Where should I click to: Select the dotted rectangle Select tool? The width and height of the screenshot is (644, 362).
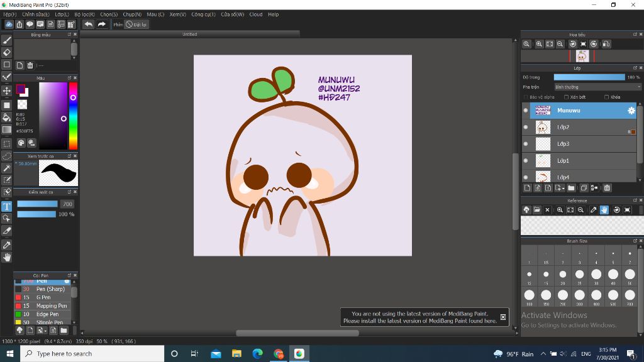point(6,144)
